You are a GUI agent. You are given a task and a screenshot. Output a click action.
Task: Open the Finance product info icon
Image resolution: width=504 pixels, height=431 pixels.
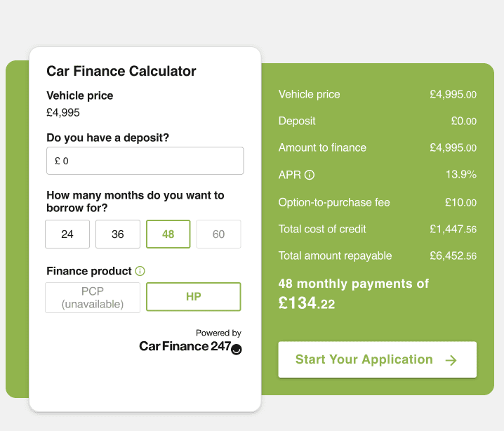point(140,271)
